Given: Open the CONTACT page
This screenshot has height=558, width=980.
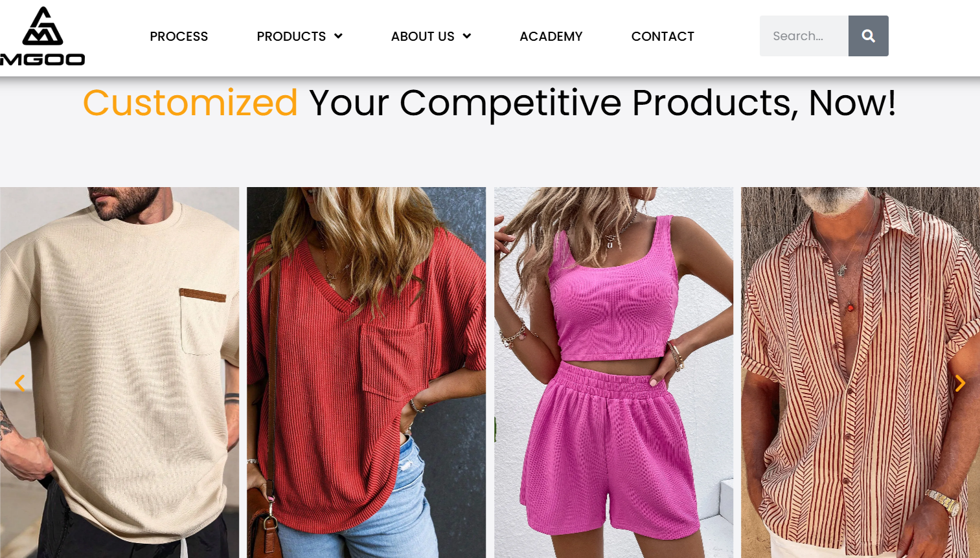Looking at the screenshot, I should [x=663, y=36].
